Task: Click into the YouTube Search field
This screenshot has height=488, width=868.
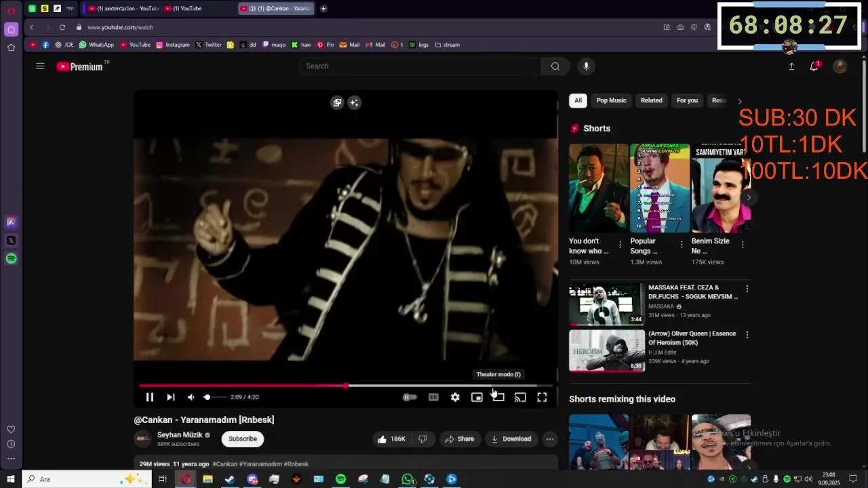Action: click(x=420, y=66)
